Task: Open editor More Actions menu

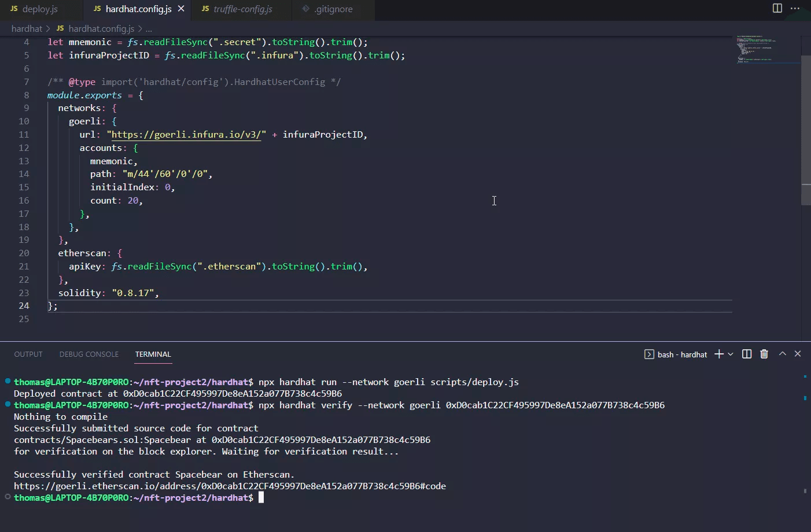Action: 795,8
